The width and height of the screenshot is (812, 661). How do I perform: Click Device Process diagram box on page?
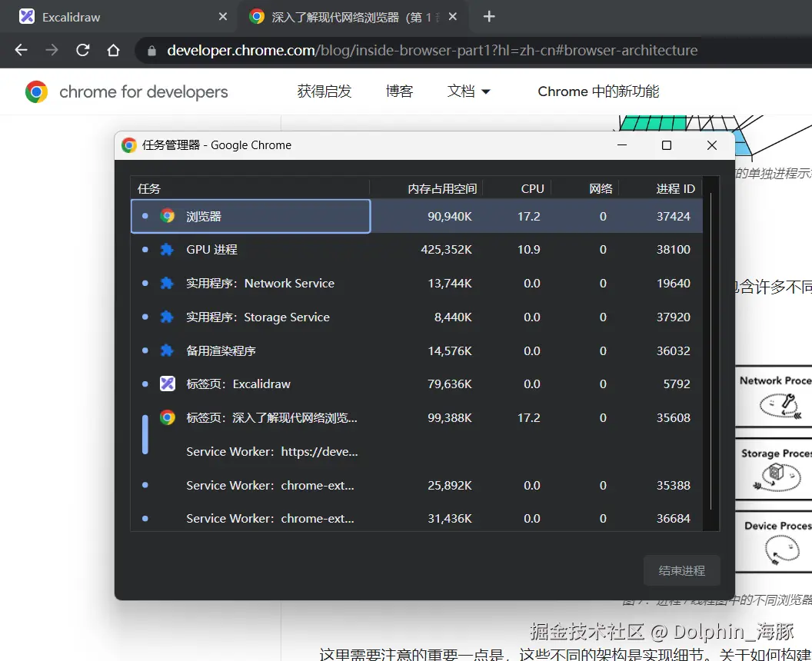point(774,541)
